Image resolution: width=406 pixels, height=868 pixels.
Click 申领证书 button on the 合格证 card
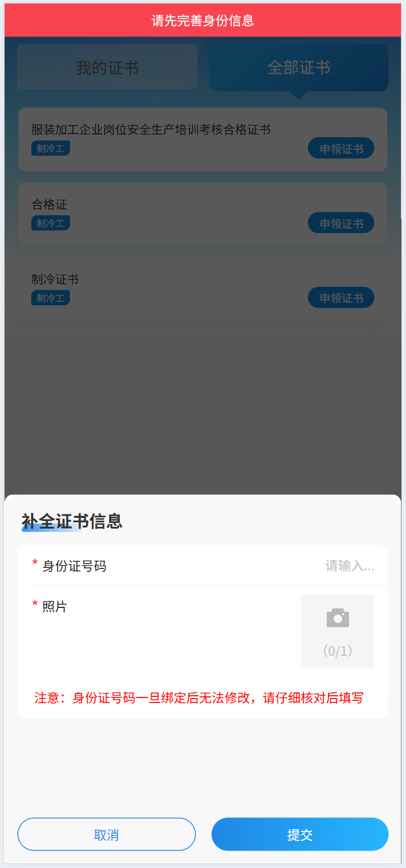341,223
